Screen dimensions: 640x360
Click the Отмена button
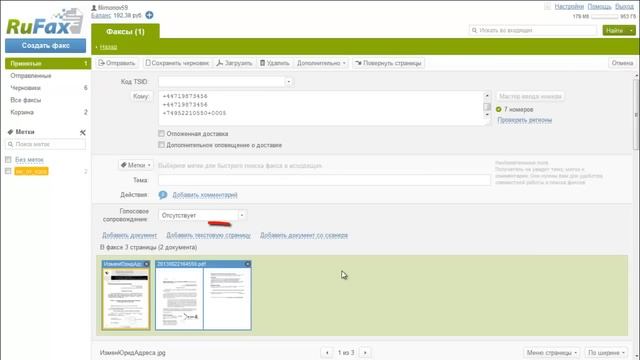tap(622, 63)
